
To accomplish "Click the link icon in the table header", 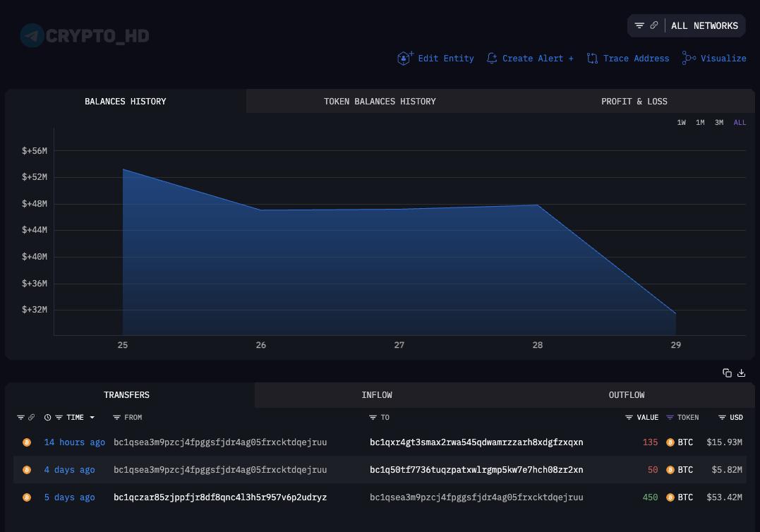I will click(32, 417).
